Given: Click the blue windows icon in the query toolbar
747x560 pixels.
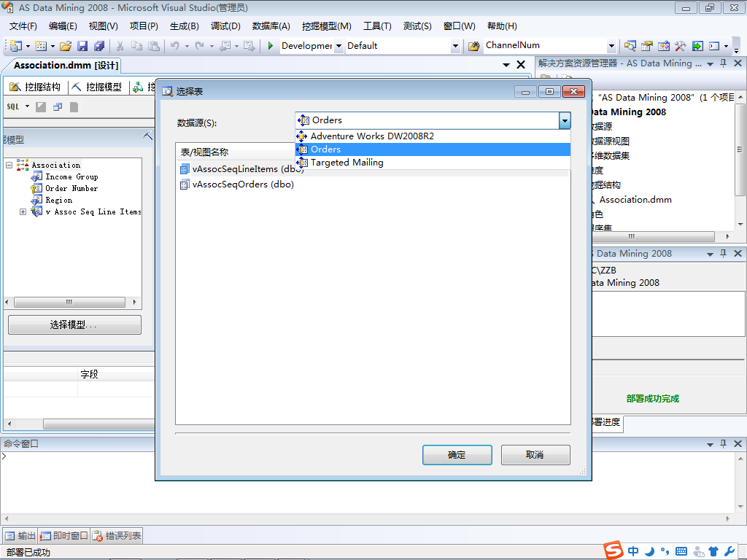Looking at the screenshot, I should (x=58, y=107).
